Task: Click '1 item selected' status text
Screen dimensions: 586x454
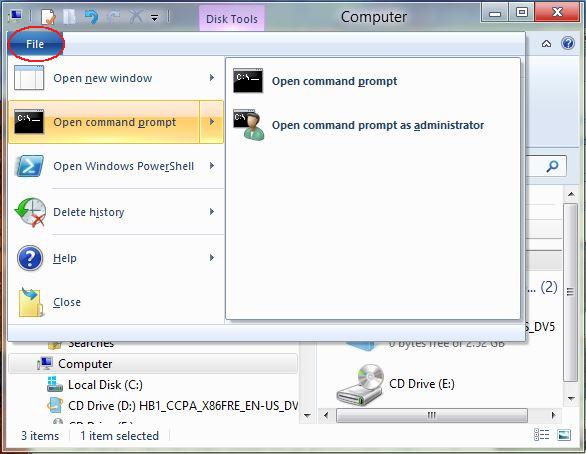Action: [120, 436]
